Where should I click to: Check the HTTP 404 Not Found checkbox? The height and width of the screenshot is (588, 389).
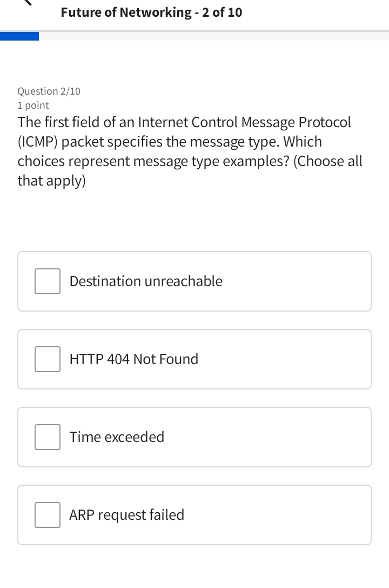pos(47,359)
